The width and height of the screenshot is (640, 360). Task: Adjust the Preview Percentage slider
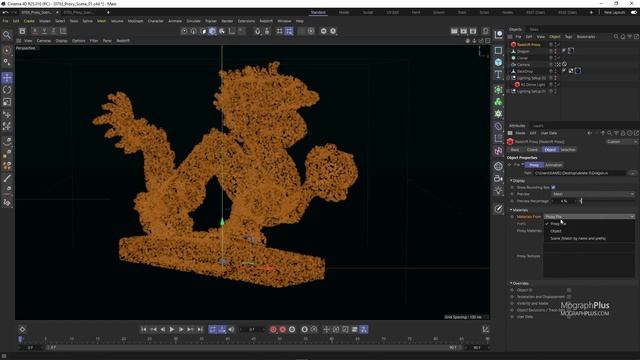click(607, 201)
